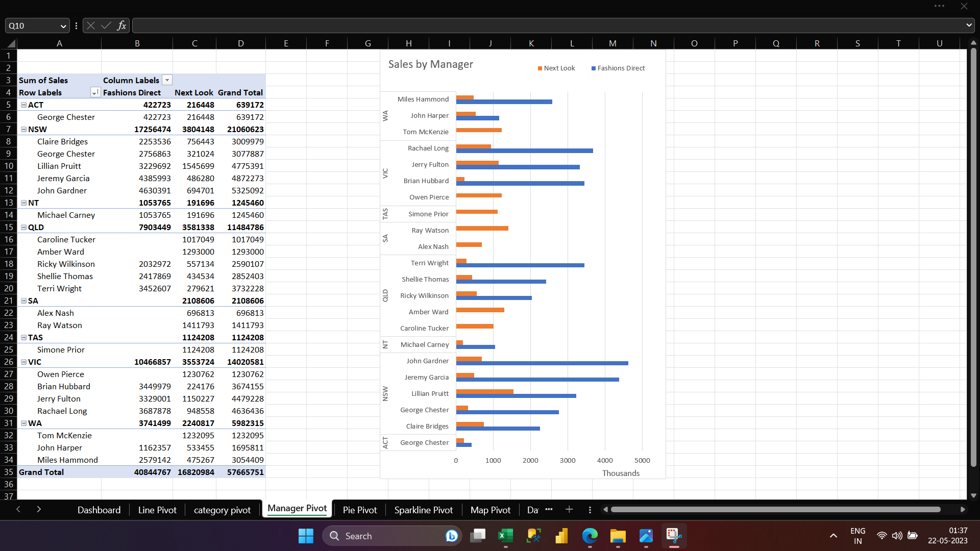This screenshot has width=980, height=551.
Task: Click the vertical scrollbar up arrow
Action: 973,42
